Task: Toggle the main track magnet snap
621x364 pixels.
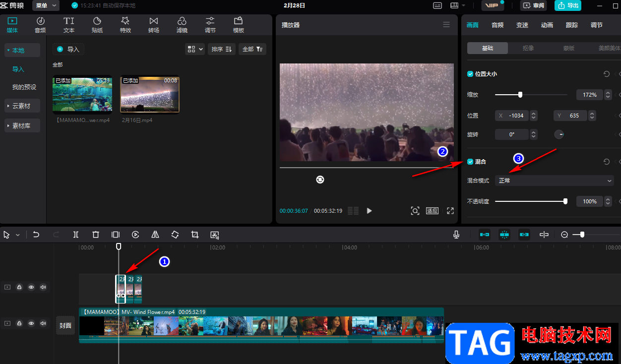Action: (x=485, y=235)
